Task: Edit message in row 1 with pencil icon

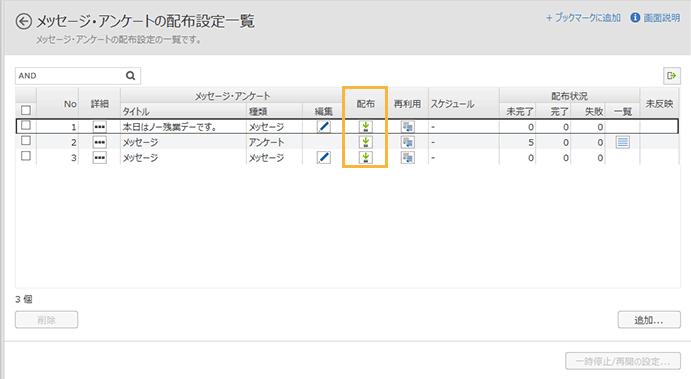Action: 324,127
